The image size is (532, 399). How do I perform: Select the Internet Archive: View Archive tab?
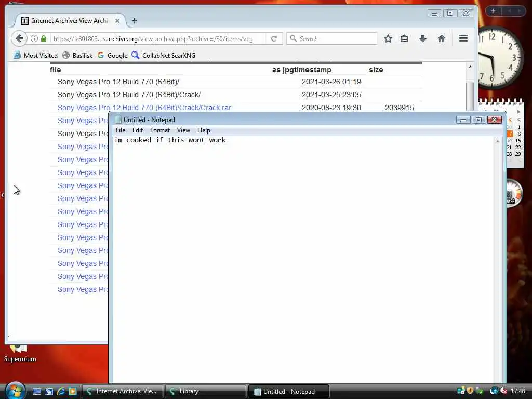pos(70,21)
